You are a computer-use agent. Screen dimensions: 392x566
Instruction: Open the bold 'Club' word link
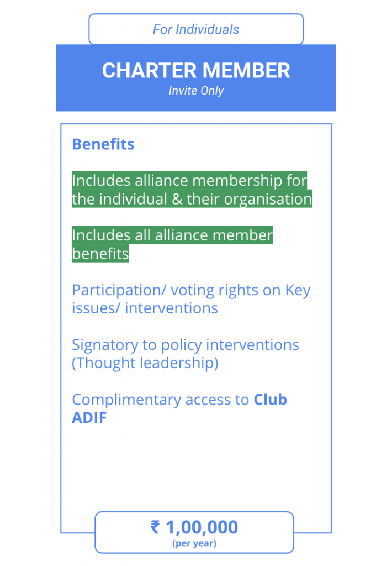point(271,400)
